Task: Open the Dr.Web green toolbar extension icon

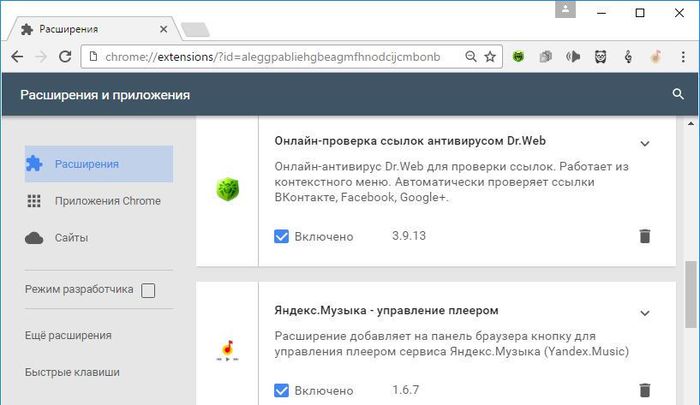Action: (518, 57)
